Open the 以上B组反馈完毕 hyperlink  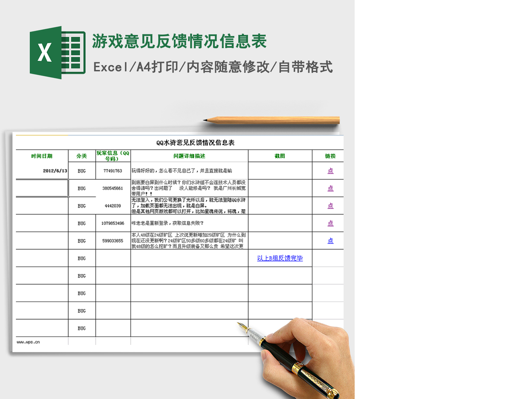(280, 258)
